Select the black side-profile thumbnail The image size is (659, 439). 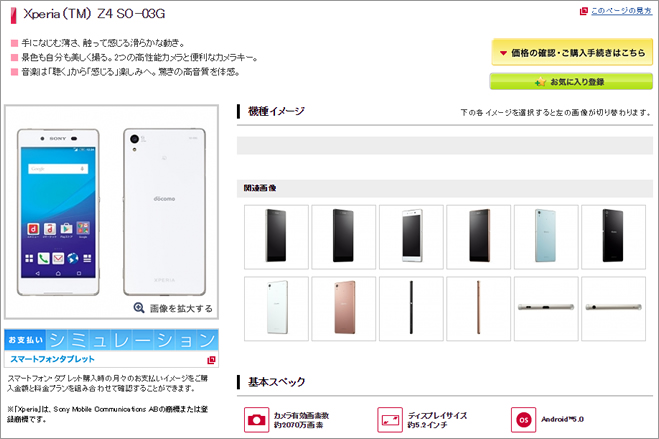411,308
